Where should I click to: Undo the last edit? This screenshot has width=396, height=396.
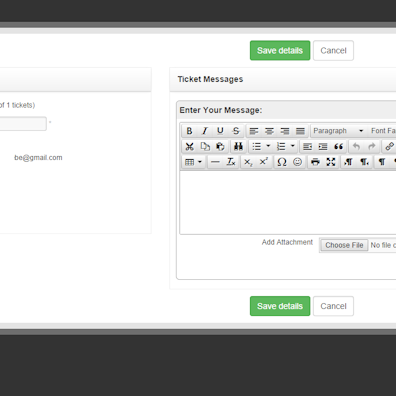coord(356,146)
